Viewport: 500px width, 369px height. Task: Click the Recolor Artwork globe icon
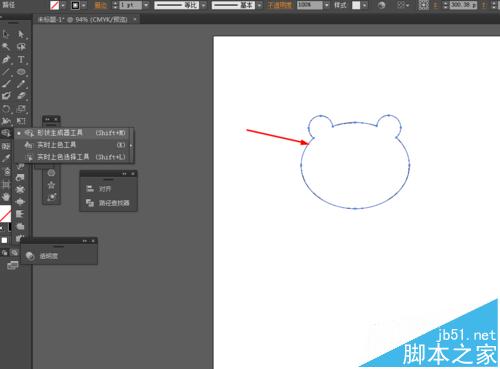point(382,5)
